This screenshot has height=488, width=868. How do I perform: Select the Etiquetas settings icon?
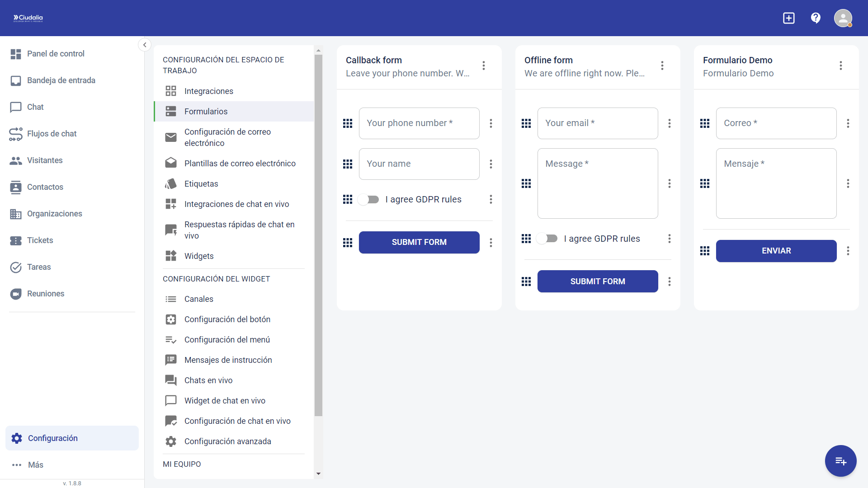(x=171, y=183)
